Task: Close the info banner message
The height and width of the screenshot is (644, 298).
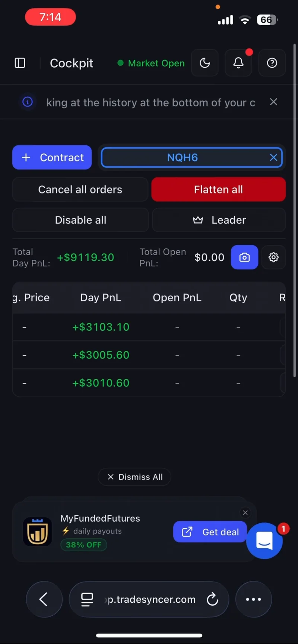Action: 273,102
